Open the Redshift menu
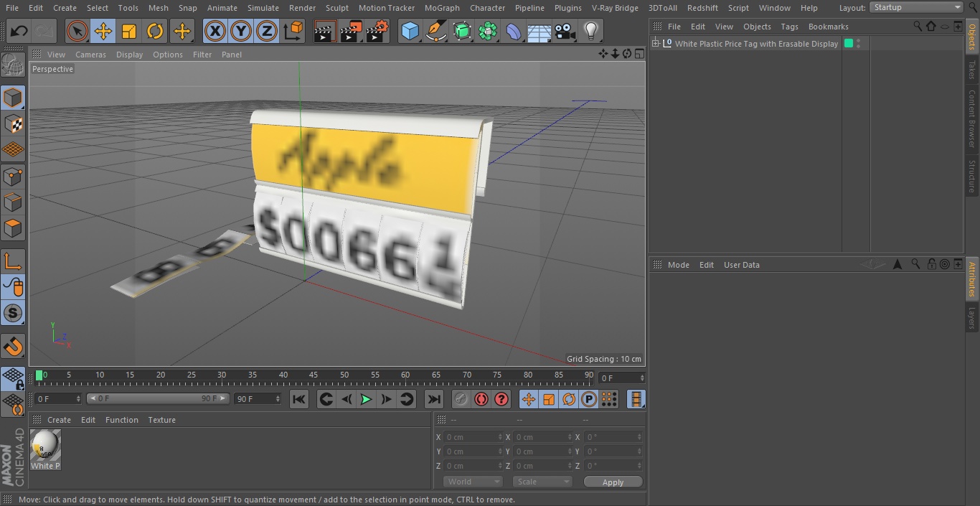The image size is (980, 506). point(702,8)
